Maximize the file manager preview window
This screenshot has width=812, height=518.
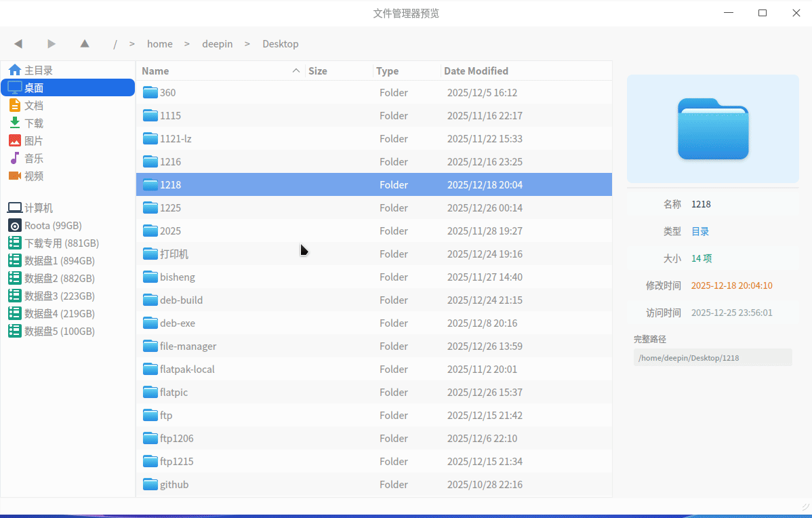pos(763,13)
